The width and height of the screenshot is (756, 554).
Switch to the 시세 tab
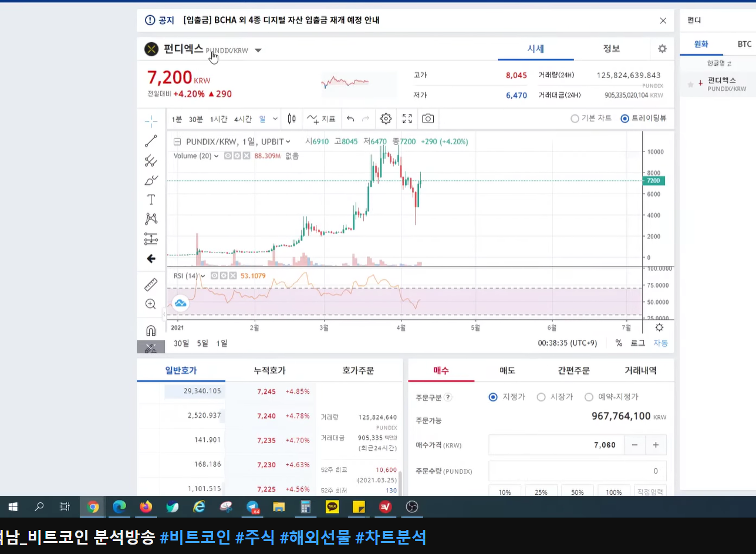pyautogui.click(x=536, y=49)
